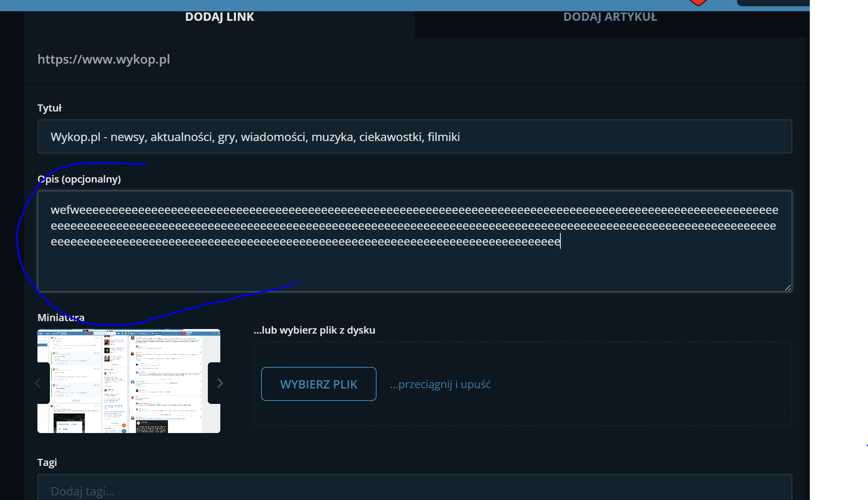Screen dimensions: 868x500
Task: Click the Miniatura section label
Action: [61, 318]
